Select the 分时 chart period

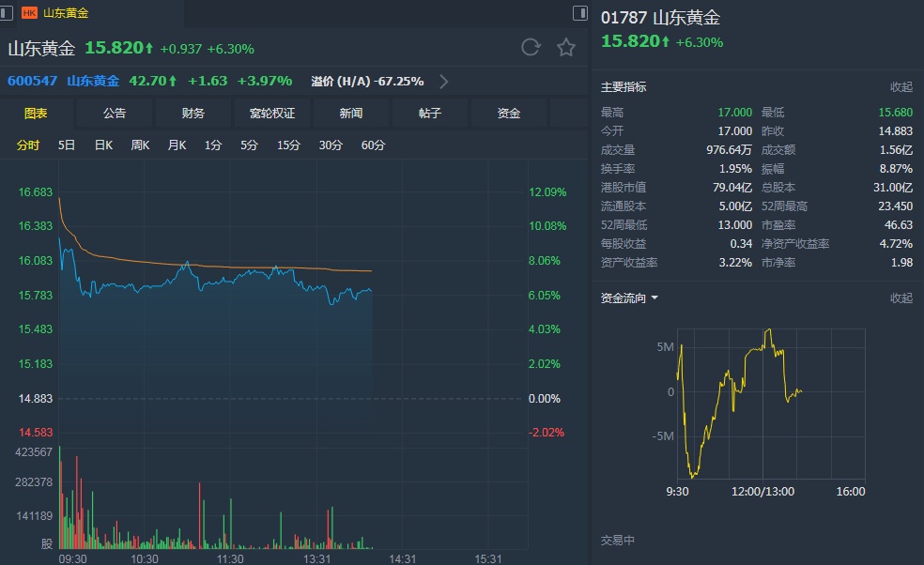27,145
